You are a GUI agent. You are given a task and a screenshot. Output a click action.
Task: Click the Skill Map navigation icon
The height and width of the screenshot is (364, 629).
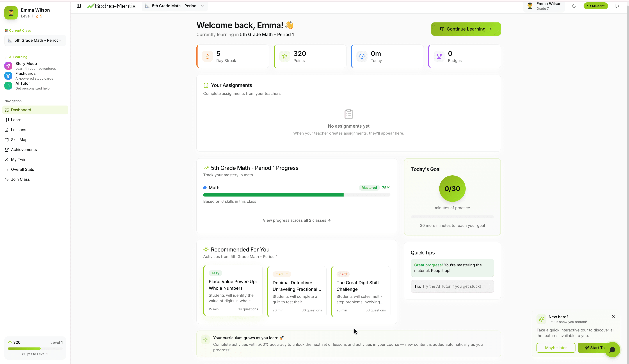point(7,140)
